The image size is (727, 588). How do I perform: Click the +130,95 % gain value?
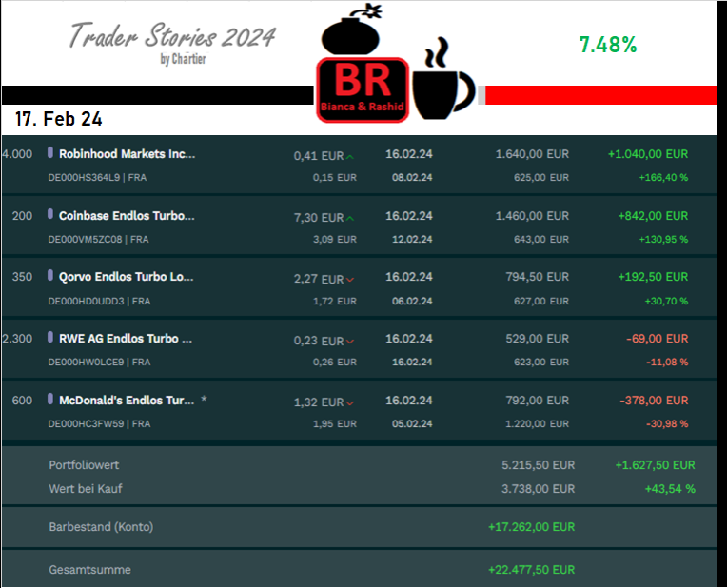tap(663, 239)
